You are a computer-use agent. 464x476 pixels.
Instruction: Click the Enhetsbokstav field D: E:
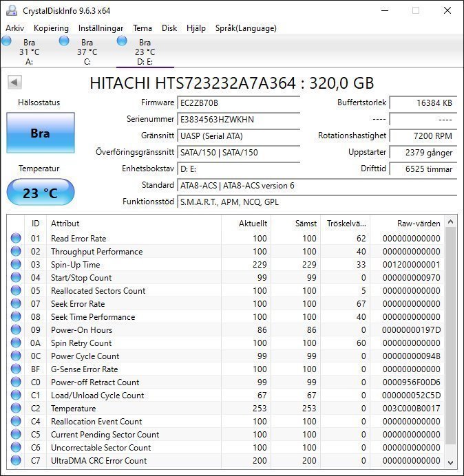[x=239, y=169]
